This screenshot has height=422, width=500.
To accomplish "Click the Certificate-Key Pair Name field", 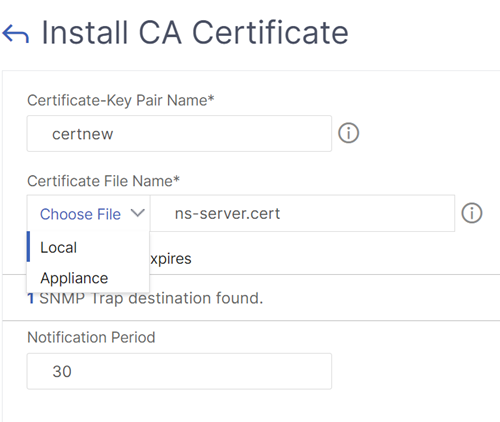I will coord(179,134).
